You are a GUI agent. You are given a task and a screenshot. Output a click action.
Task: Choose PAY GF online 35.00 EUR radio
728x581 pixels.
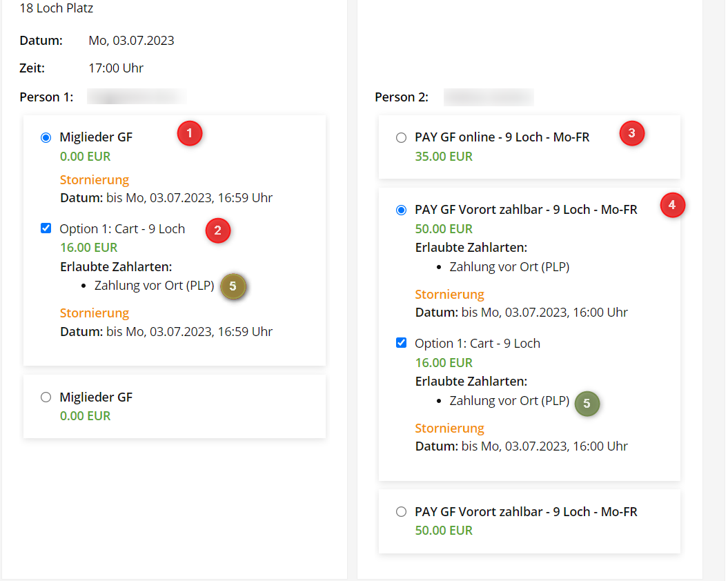402,138
